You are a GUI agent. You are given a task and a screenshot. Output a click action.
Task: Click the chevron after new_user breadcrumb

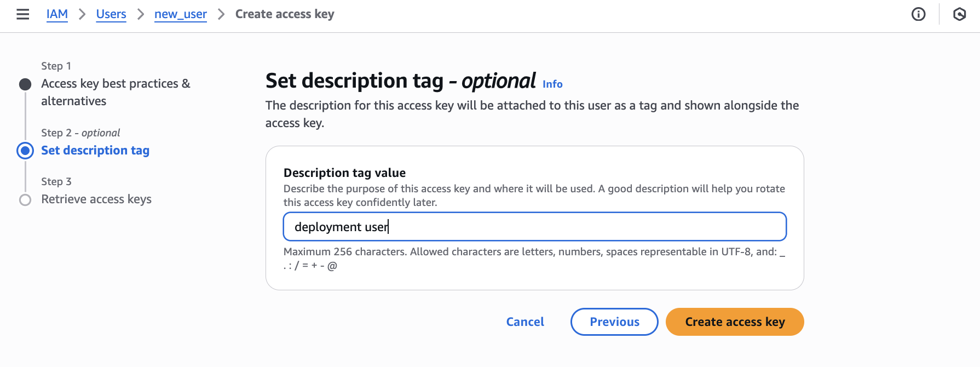[x=221, y=14]
